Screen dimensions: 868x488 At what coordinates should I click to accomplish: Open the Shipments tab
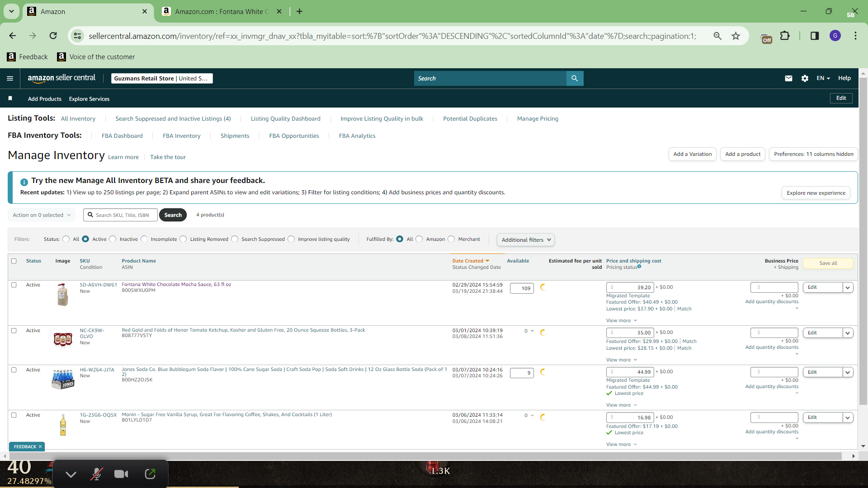point(235,136)
